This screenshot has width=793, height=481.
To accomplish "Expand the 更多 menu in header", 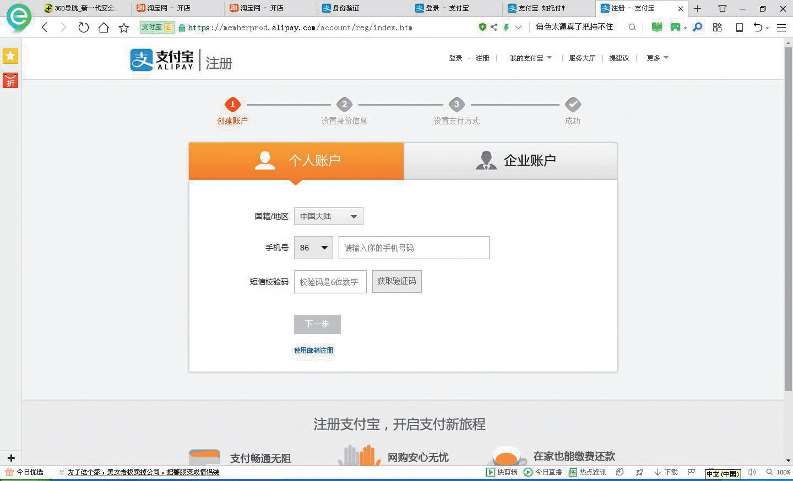I will pyautogui.click(x=657, y=58).
